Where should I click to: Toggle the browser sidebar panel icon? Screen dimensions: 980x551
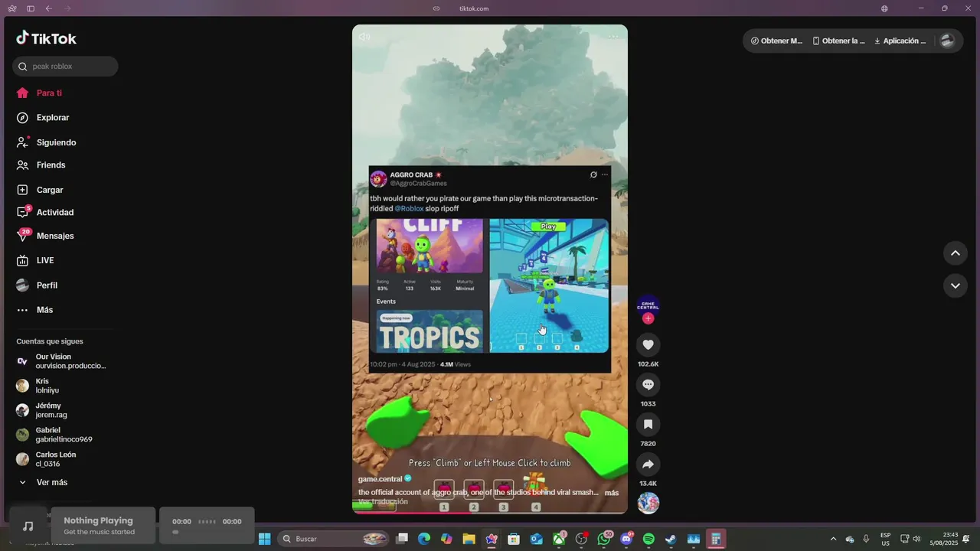click(31, 8)
